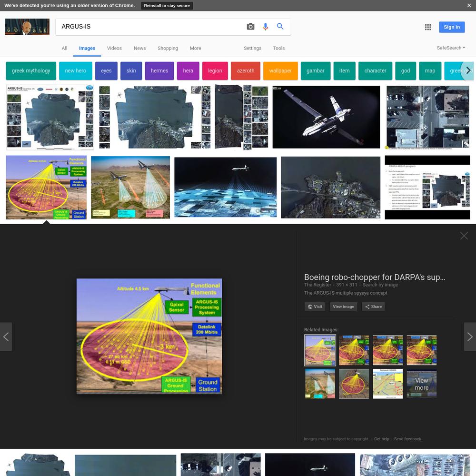Open the white aircraft on black thumbnail
The width and height of the screenshot is (476, 476).
(326, 117)
